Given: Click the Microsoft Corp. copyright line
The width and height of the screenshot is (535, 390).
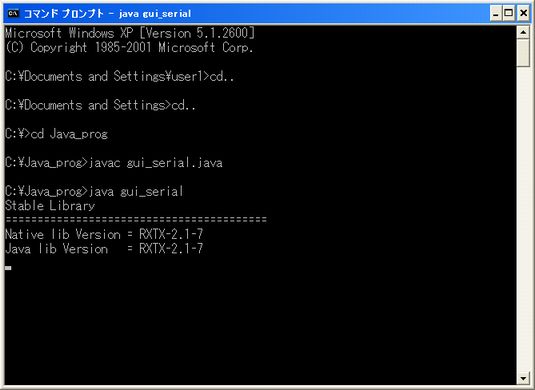Looking at the screenshot, I should click(129, 47).
